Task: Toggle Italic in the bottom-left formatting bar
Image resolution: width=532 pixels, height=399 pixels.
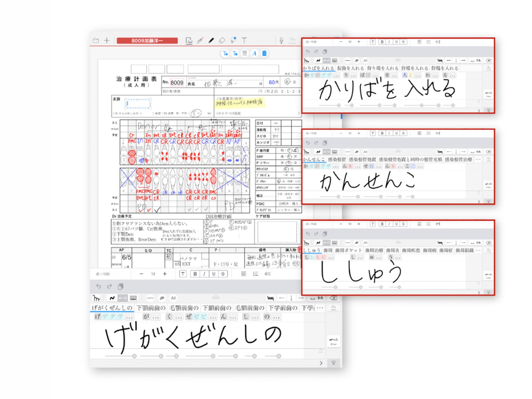Action: click(204, 274)
